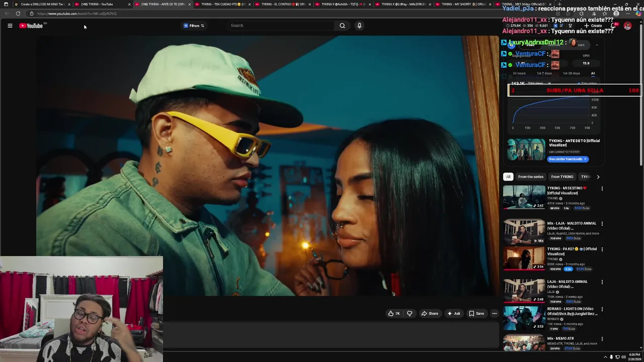The image size is (644, 362).
Task: Share the video
Action: 430,314
